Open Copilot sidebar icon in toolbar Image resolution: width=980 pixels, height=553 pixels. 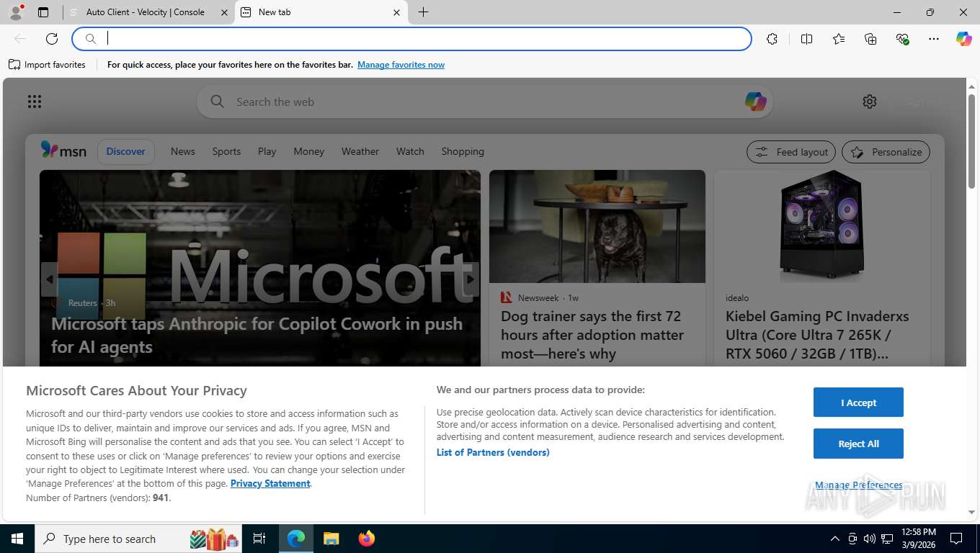point(964,39)
